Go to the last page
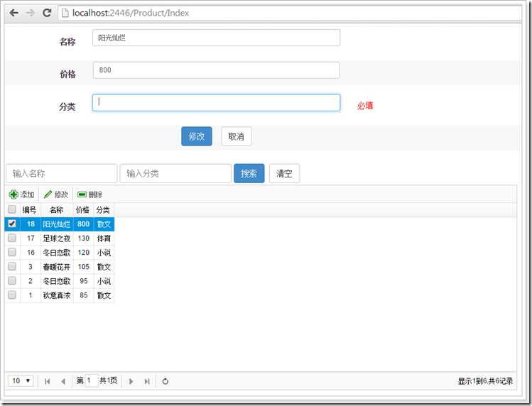 click(147, 381)
